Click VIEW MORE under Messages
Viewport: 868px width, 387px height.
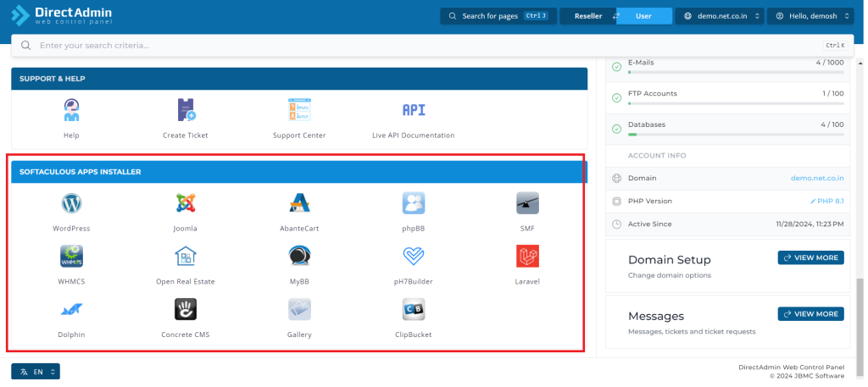[811, 314]
